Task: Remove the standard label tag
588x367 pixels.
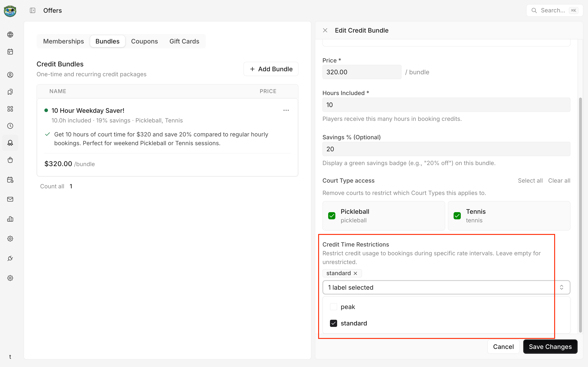Action: [355, 273]
